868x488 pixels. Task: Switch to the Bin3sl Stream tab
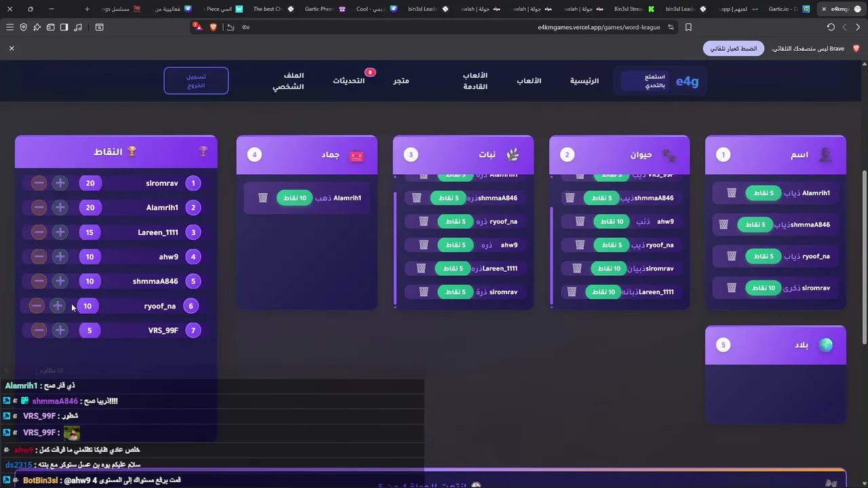pyautogui.click(x=633, y=9)
